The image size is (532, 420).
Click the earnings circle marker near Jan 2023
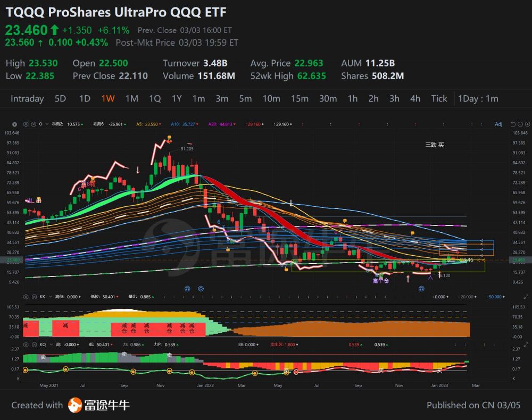(421, 289)
